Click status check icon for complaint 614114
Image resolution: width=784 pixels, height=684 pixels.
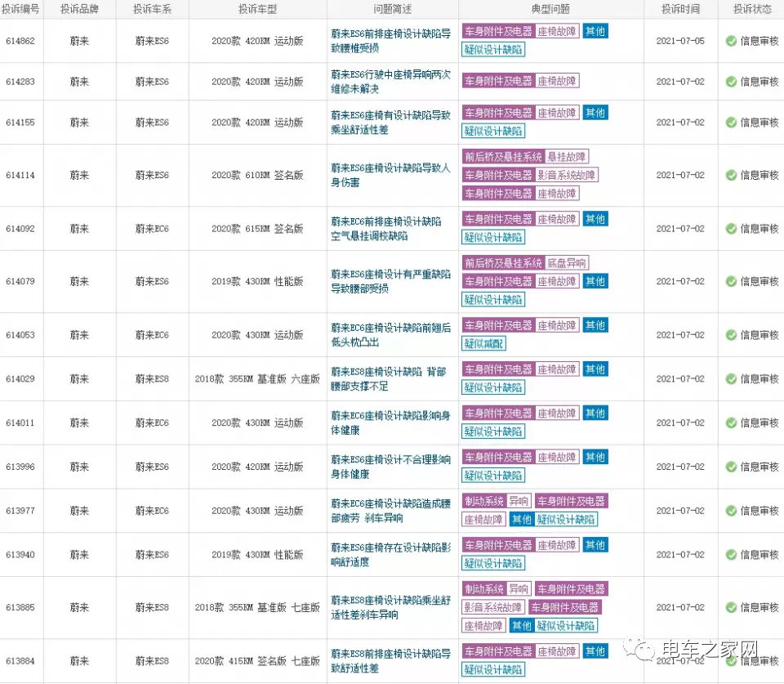click(731, 175)
